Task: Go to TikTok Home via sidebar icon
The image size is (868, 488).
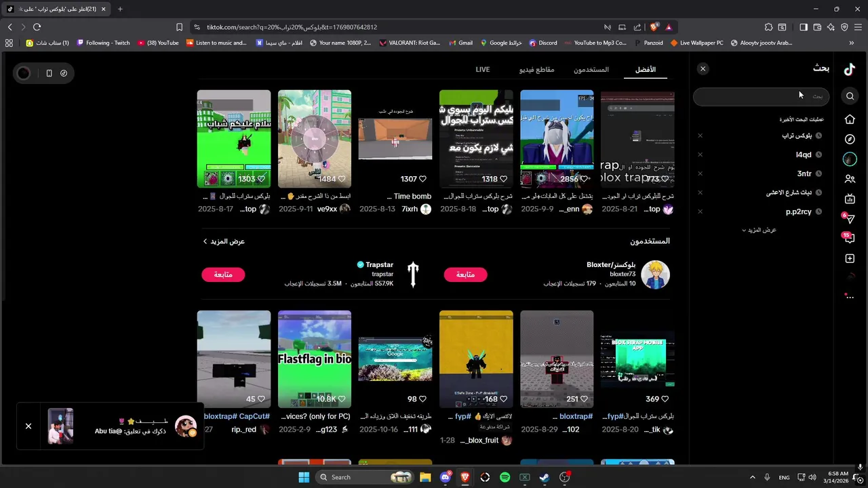Action: tap(850, 119)
